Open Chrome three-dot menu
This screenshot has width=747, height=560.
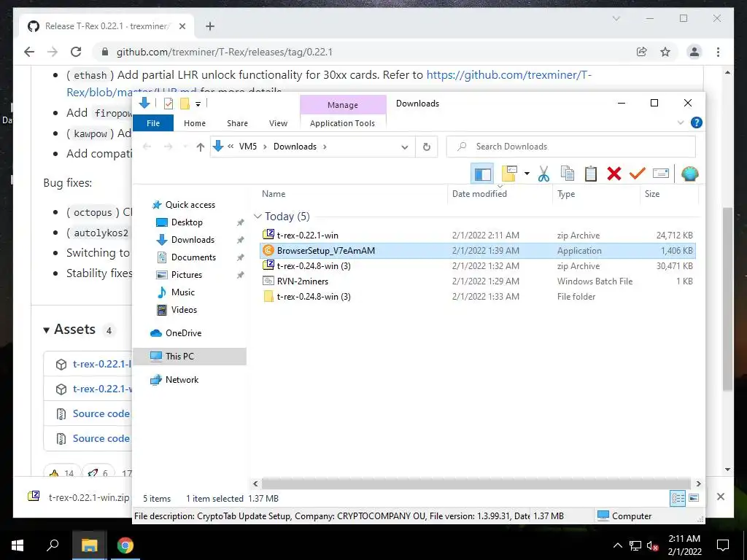tap(718, 52)
